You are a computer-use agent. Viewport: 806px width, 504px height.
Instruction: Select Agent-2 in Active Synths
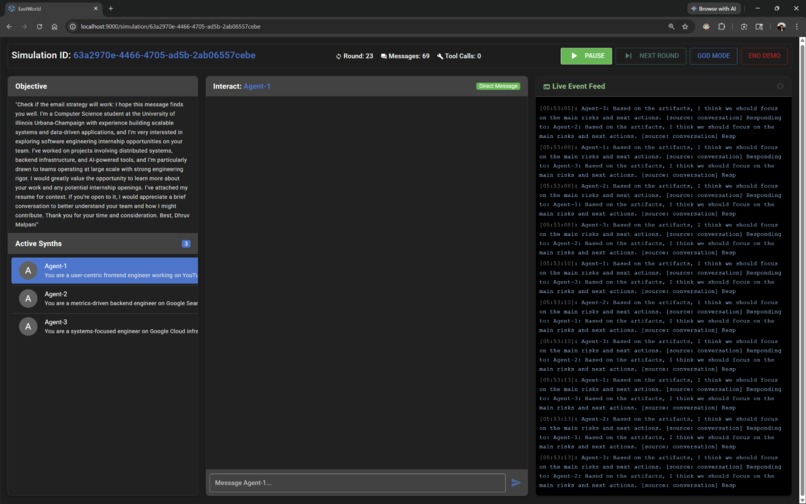click(x=104, y=298)
